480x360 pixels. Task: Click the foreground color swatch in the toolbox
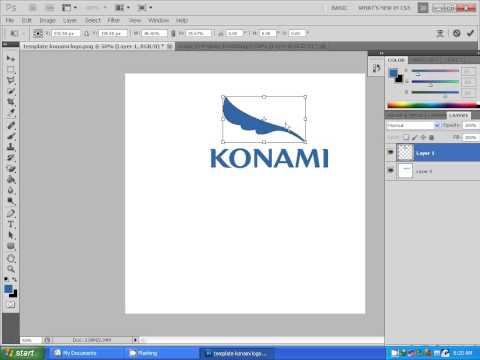(8, 289)
